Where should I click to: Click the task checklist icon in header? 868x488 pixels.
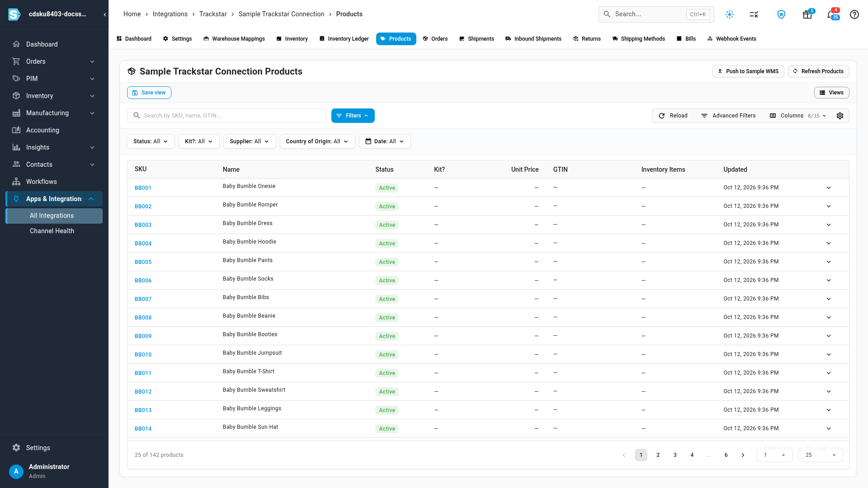pos(754,14)
